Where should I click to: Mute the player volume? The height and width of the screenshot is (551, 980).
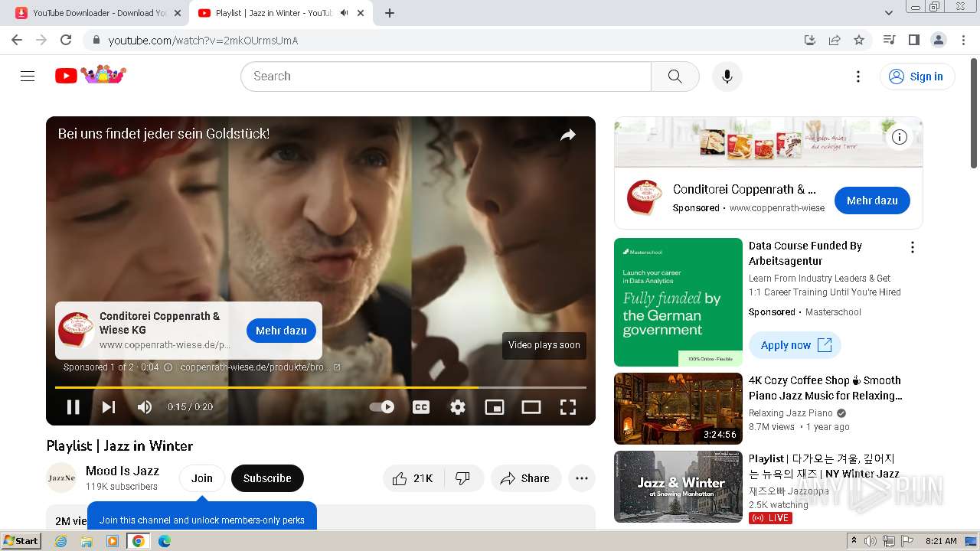(145, 407)
